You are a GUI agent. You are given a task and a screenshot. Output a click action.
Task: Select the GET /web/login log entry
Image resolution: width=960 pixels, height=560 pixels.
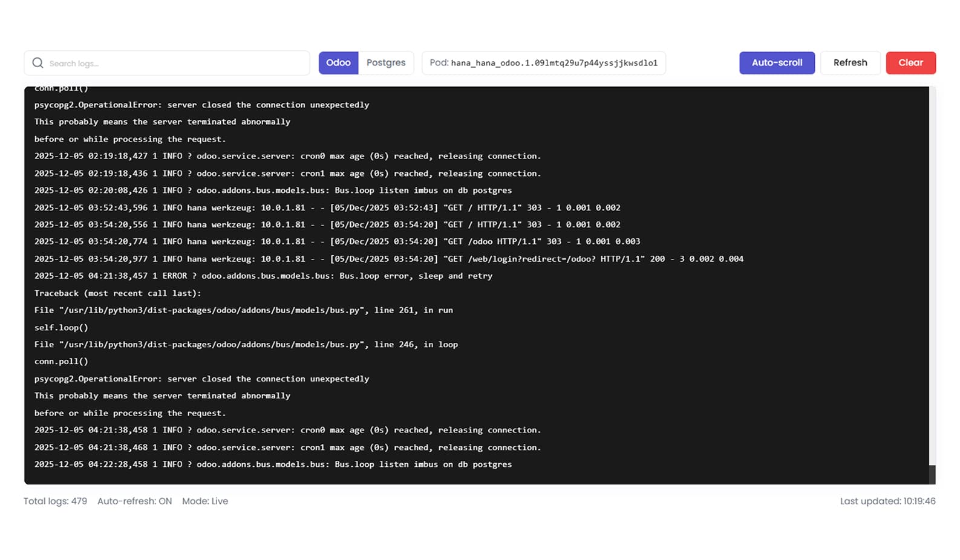[388, 259]
